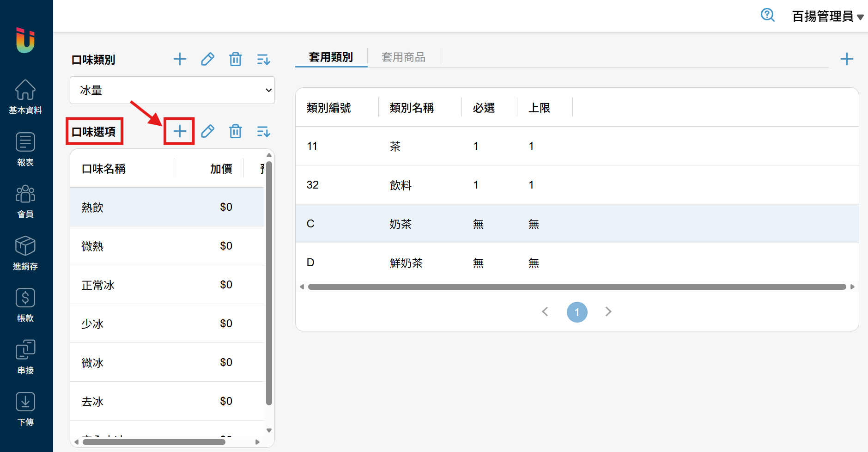The image size is (868, 452).
Task: Delete flavor option using trash icon
Action: 236,132
